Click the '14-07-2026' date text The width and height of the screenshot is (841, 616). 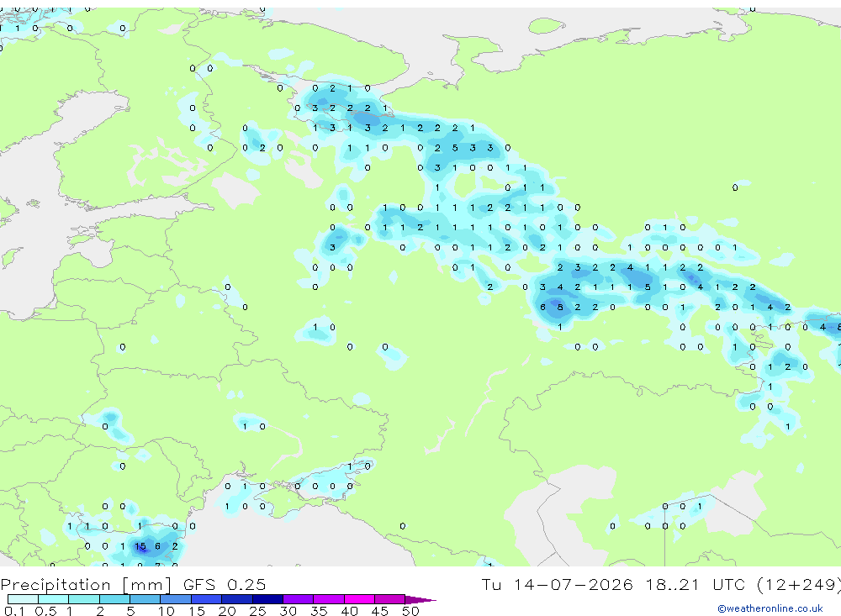(573, 584)
